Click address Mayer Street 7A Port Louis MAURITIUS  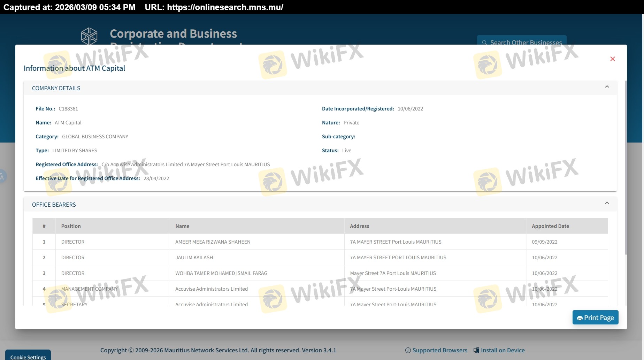pos(393,273)
